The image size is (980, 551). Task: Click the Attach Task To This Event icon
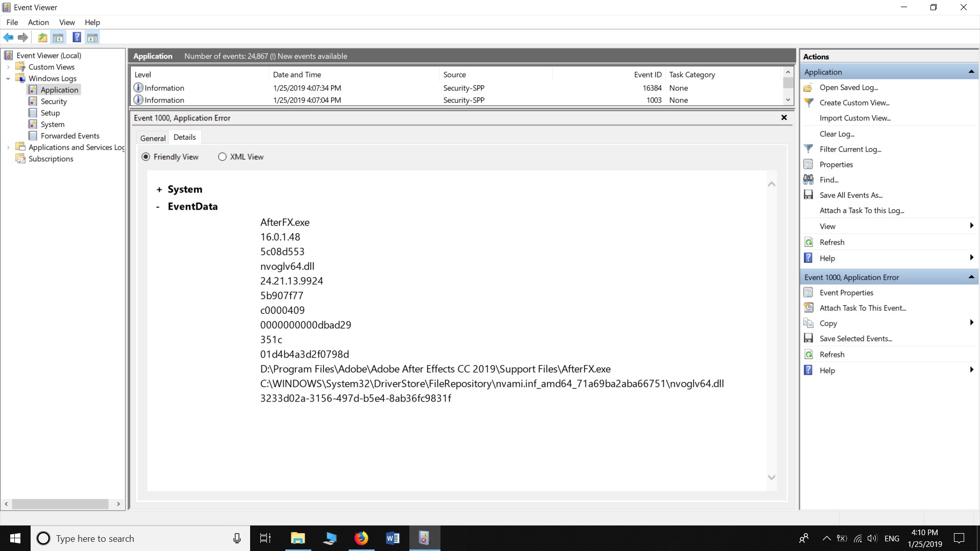pyautogui.click(x=811, y=308)
